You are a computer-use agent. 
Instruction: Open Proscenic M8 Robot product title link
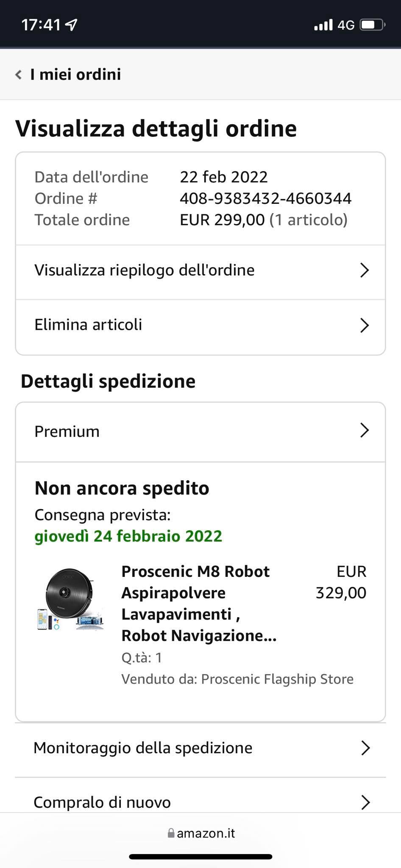pos(199,604)
